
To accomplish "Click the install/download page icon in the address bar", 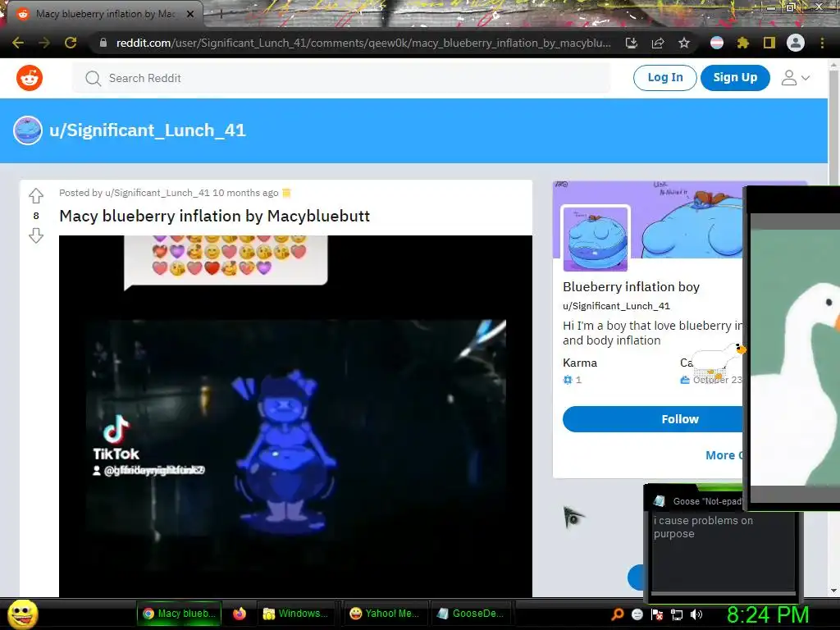I will click(x=632, y=43).
